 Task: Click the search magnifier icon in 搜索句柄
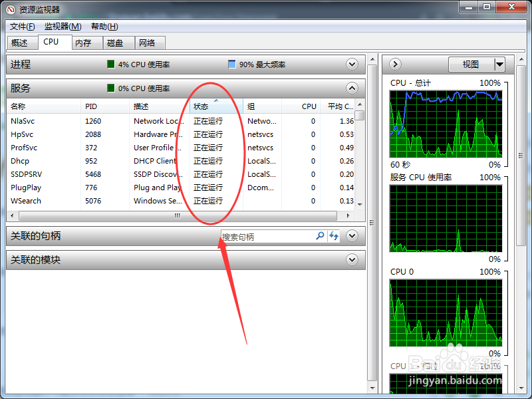[x=320, y=236]
